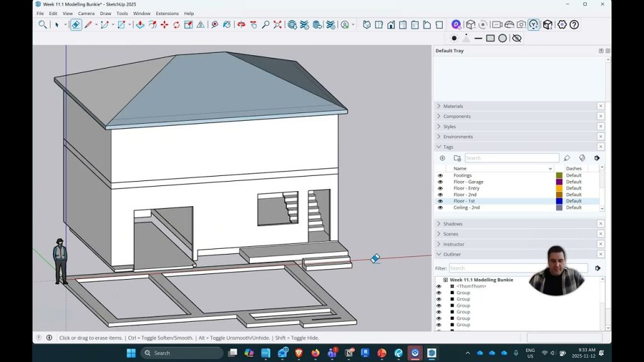Pick the Rotate tool
Viewport: 644px width, 362px height.
pos(176,25)
